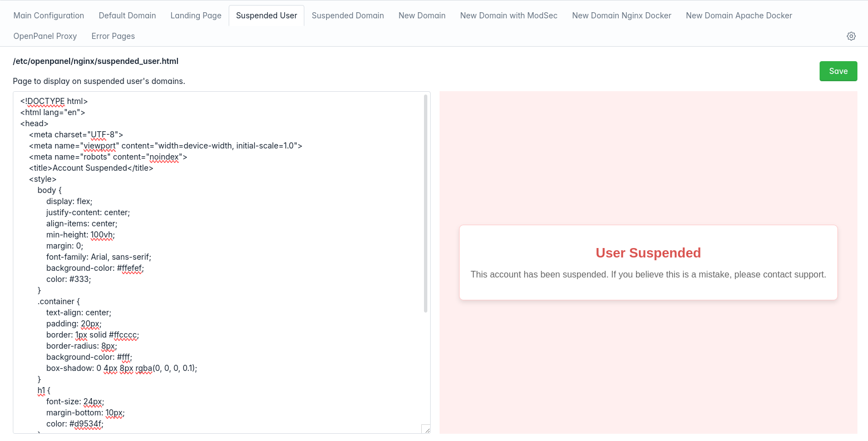Click the 'margin: 0;' line
This screenshot has width=868, height=441.
coord(65,246)
